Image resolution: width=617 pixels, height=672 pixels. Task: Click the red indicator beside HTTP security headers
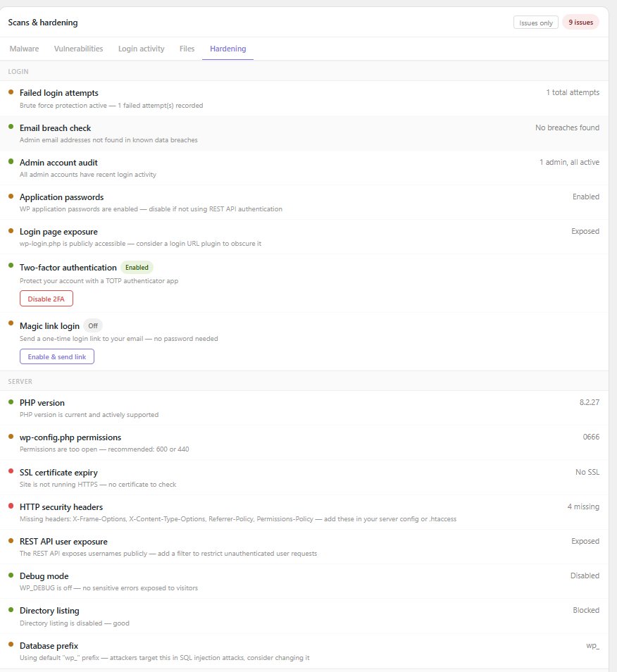[10, 506]
